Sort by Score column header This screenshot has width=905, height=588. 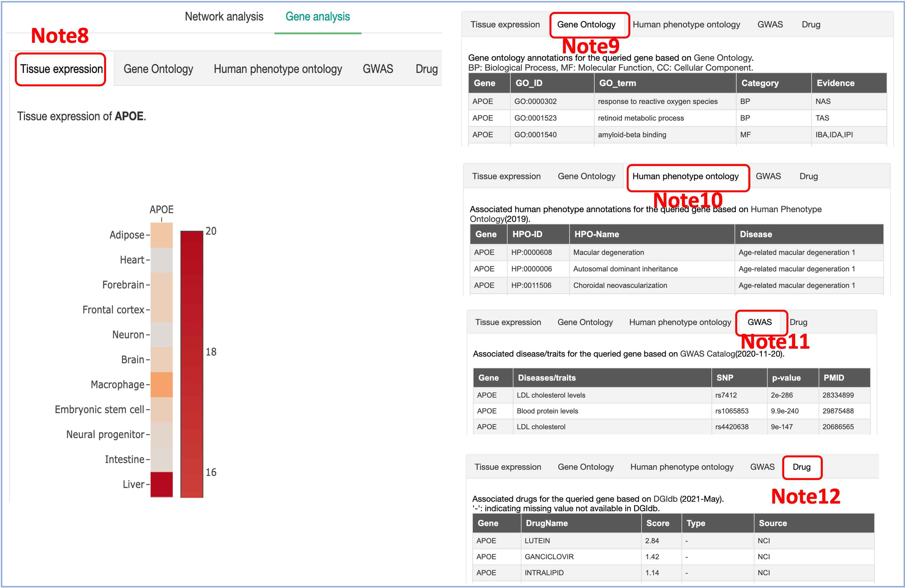pyautogui.click(x=661, y=523)
